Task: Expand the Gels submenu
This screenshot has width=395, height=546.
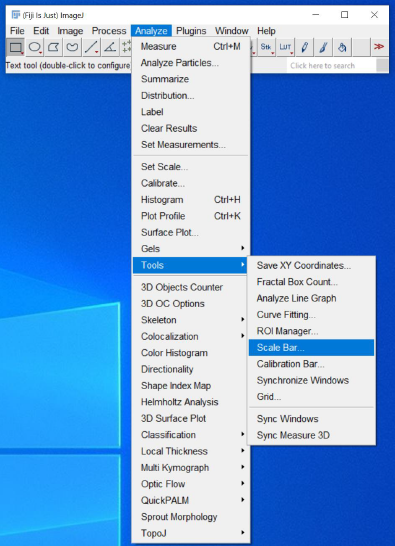Action: (x=191, y=249)
